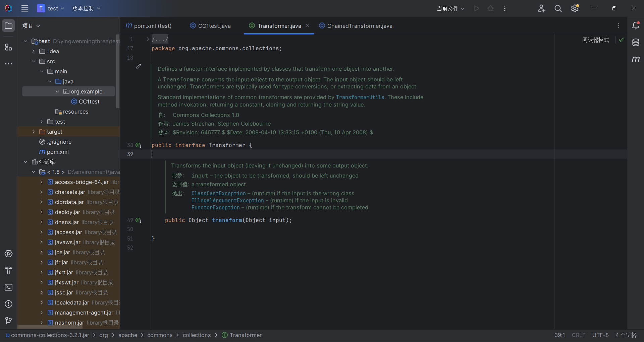This screenshot has width=644, height=342.
Task: Switch to ChainedTransformer.java tab
Action: pos(356,26)
